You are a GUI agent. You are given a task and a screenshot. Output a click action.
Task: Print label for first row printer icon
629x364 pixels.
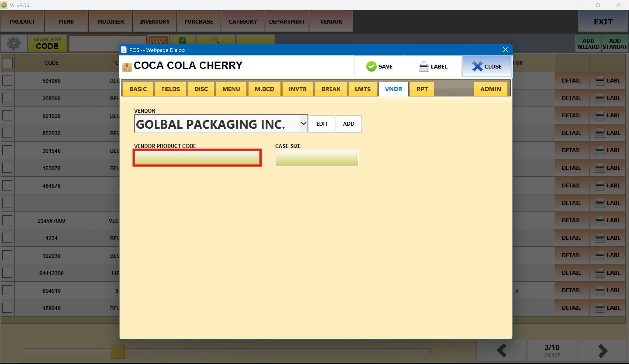600,81
